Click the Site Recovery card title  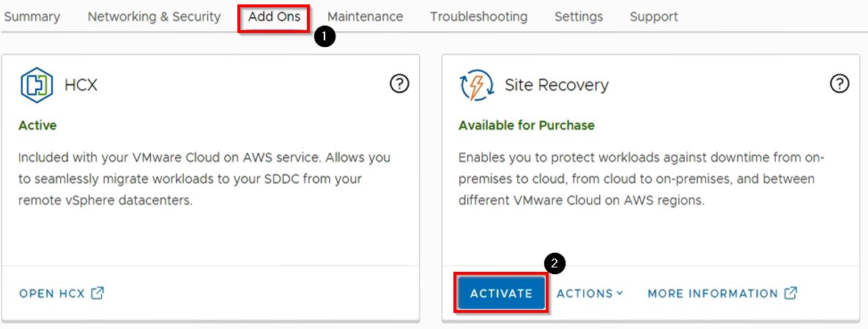557,85
